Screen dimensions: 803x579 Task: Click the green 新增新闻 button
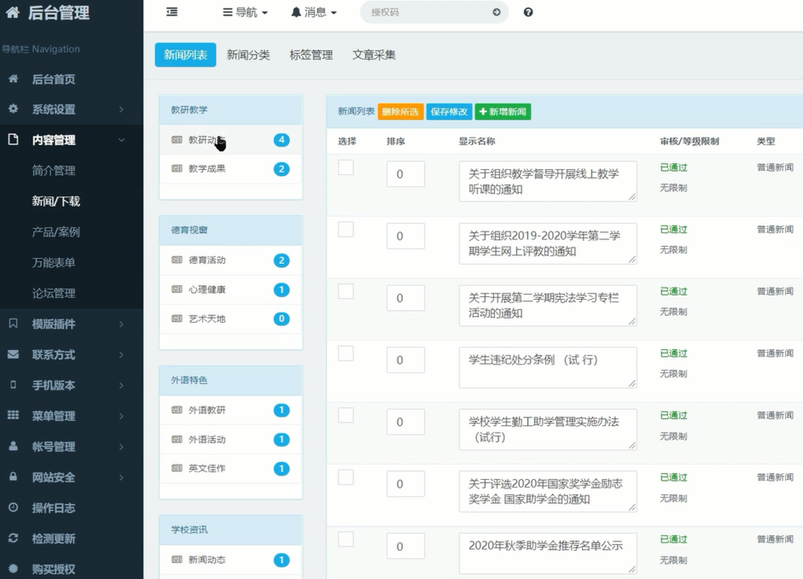[503, 112]
